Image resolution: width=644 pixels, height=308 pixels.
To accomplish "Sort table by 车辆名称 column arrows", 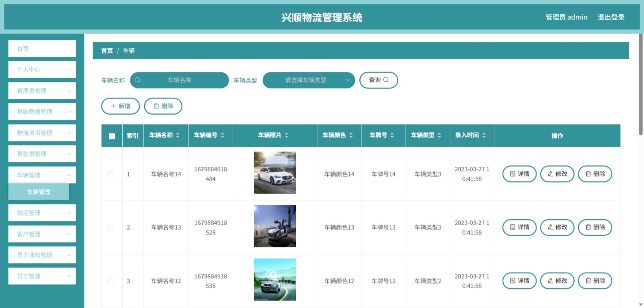I will 178,135.
